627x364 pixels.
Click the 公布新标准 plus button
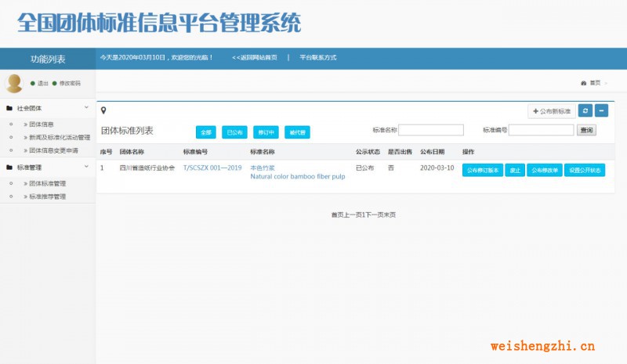click(x=552, y=111)
